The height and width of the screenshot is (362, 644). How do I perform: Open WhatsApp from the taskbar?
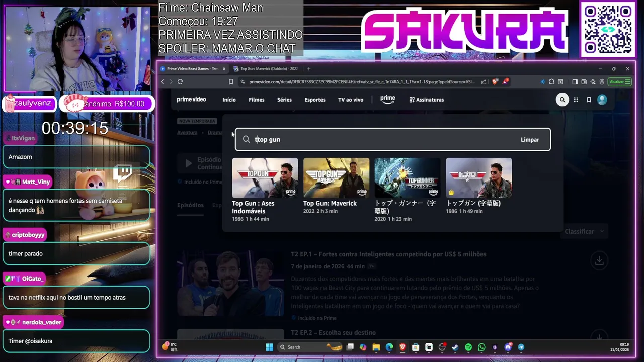click(481, 347)
